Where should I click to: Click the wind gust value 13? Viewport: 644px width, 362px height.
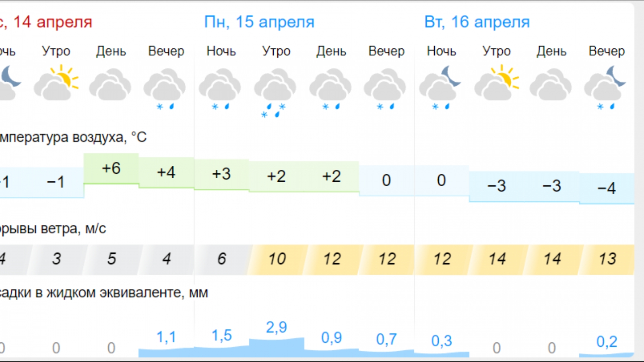coord(607,259)
